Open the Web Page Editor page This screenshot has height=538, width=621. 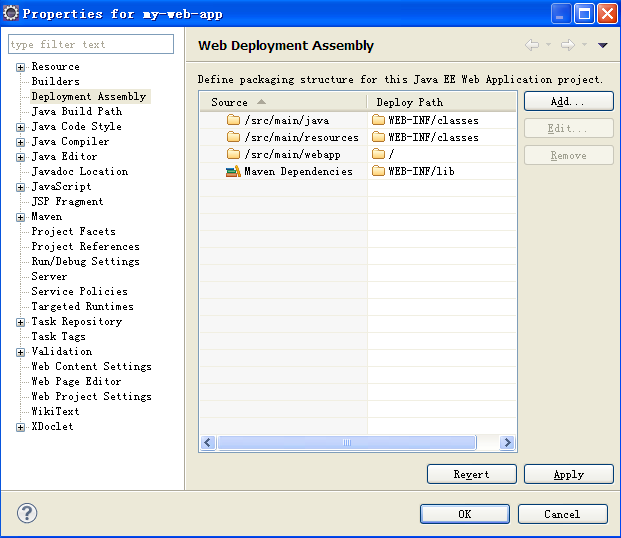click(x=76, y=382)
